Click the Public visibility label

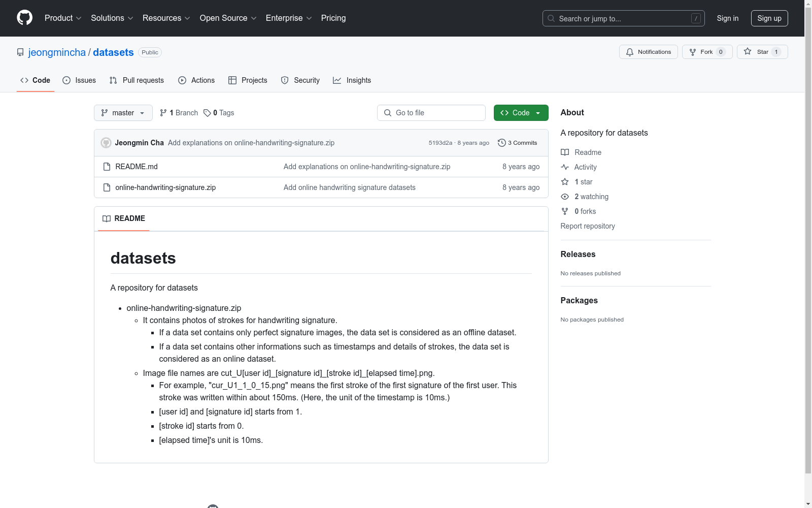coord(150,52)
